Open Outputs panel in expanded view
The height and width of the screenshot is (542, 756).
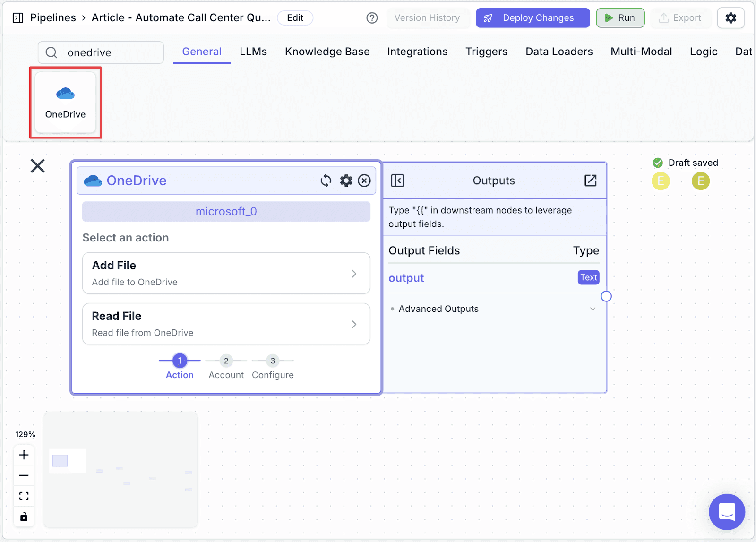[591, 181]
